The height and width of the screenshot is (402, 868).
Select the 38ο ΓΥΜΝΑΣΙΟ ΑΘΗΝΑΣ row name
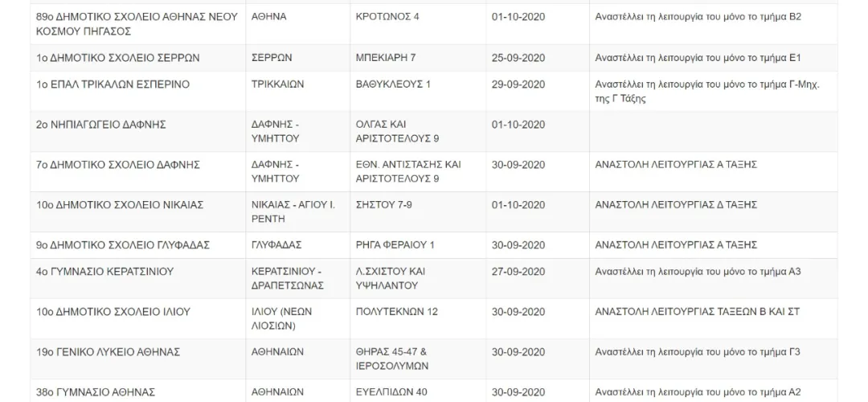point(95,392)
